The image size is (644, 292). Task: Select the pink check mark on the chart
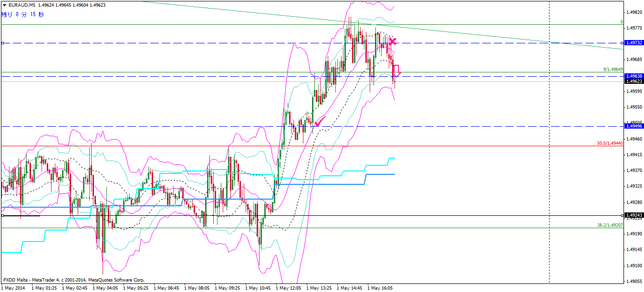point(321,121)
